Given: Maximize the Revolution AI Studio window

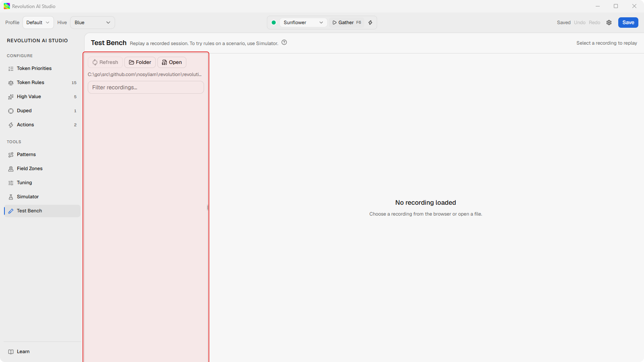Looking at the screenshot, I should pos(616,6).
